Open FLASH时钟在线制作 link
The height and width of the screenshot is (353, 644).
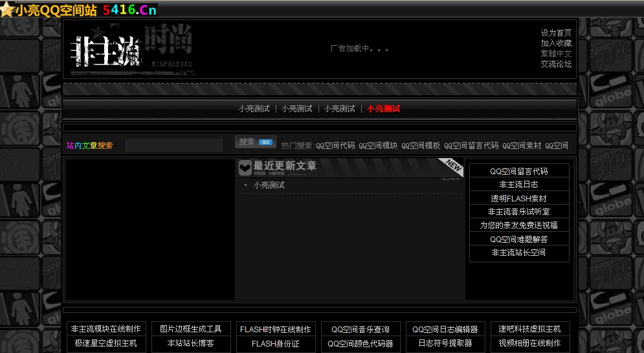click(276, 329)
